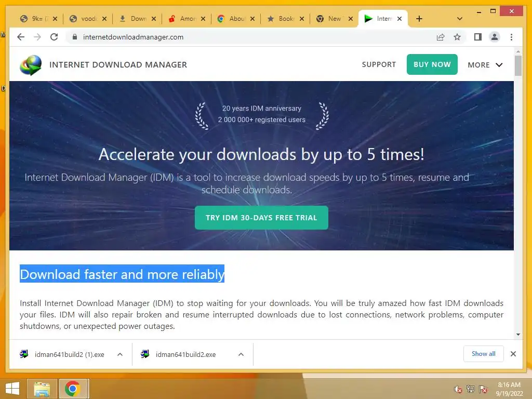Close the "vood" tab
The width and height of the screenshot is (532, 399).
(104, 19)
